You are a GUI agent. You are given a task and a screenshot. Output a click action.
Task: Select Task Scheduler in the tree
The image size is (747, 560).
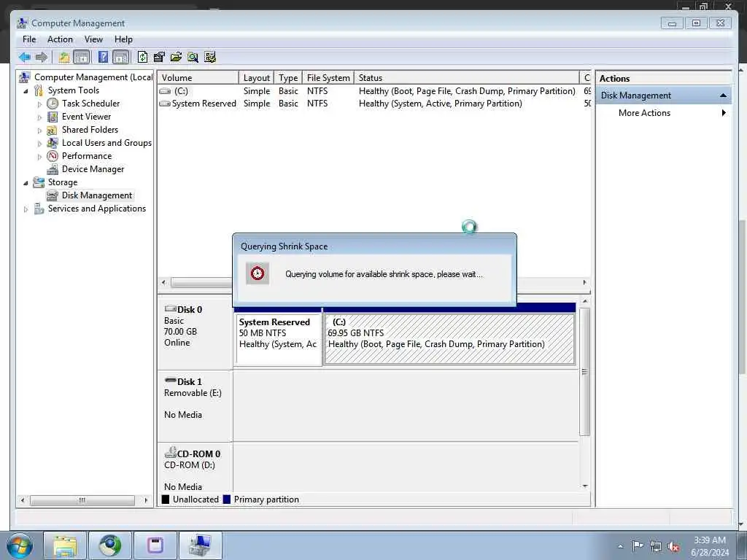(x=90, y=104)
